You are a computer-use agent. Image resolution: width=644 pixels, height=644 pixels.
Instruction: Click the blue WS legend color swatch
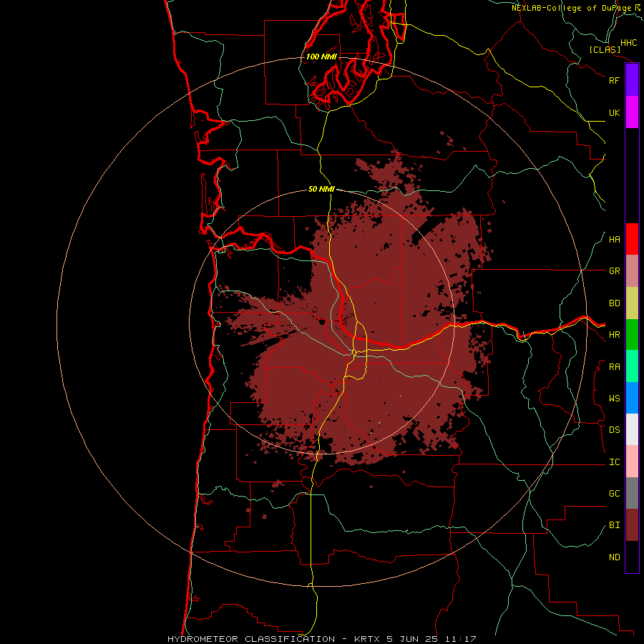[x=632, y=398]
